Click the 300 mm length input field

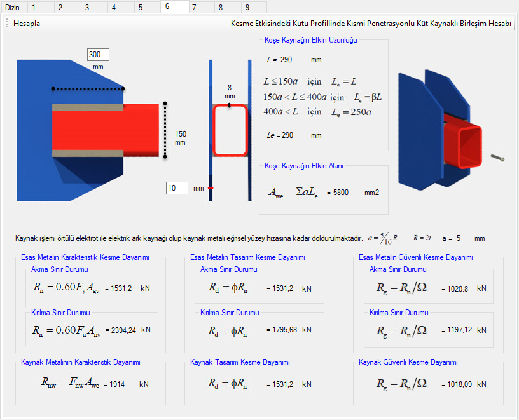pyautogui.click(x=98, y=55)
